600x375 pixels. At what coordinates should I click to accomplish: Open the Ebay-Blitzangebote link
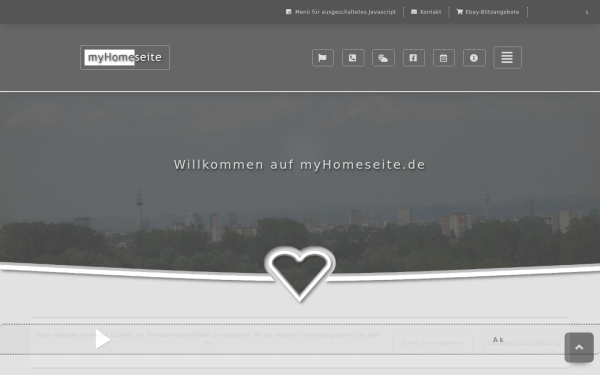[488, 12]
